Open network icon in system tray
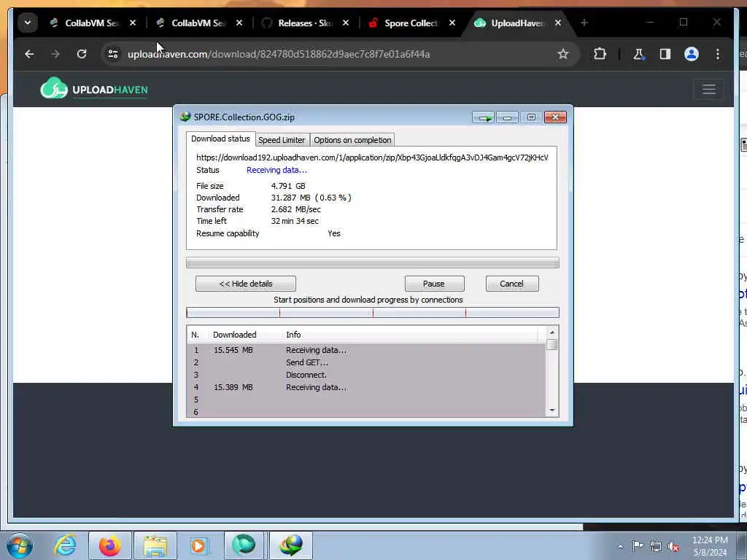 [x=656, y=546]
